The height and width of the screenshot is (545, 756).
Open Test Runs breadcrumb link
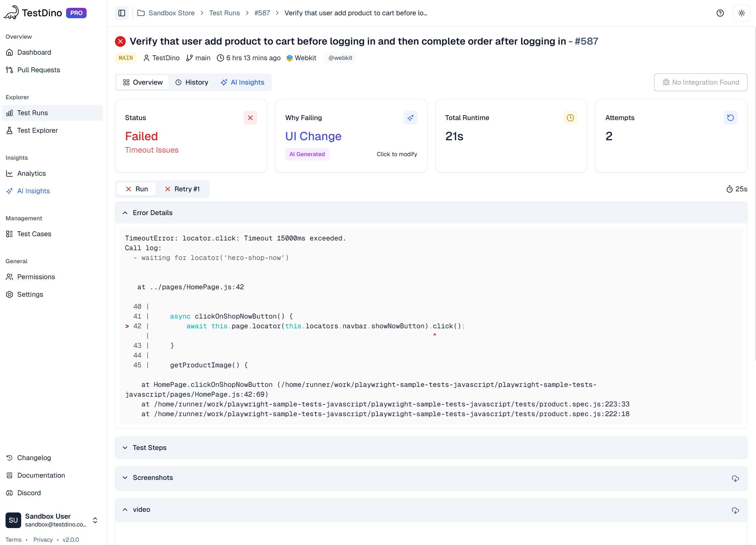(x=224, y=13)
